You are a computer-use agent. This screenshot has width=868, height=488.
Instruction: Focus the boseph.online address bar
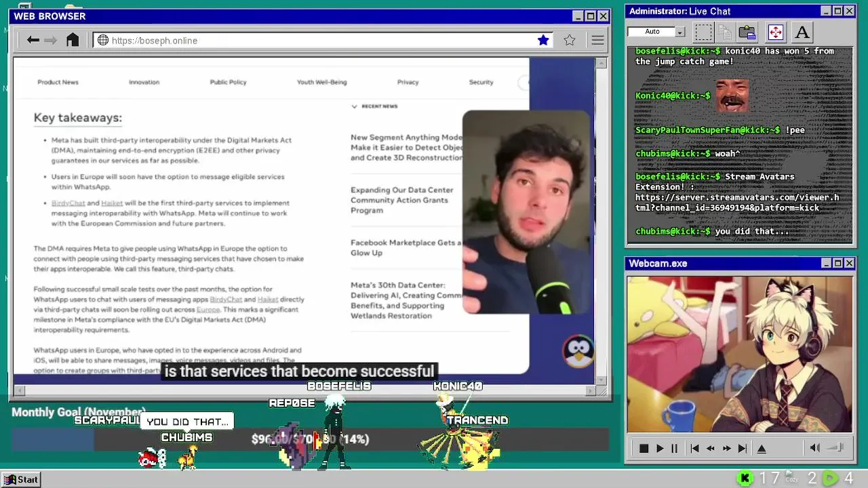[323, 41]
